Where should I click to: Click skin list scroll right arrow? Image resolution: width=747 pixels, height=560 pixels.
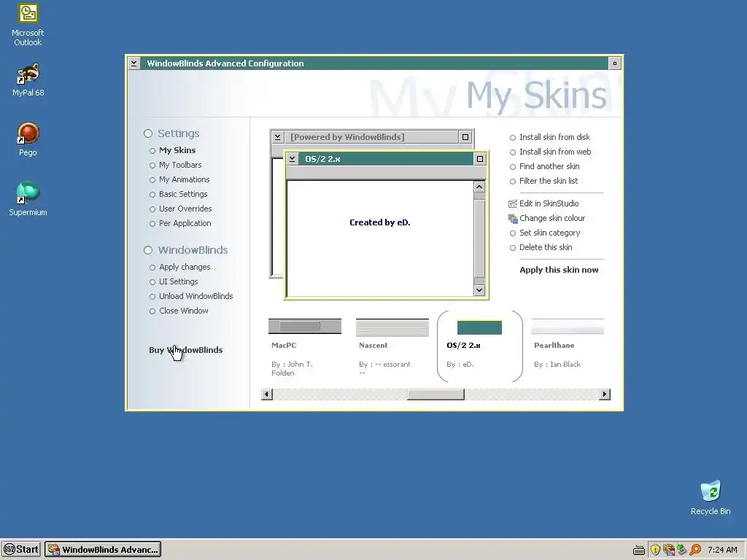pyautogui.click(x=605, y=394)
